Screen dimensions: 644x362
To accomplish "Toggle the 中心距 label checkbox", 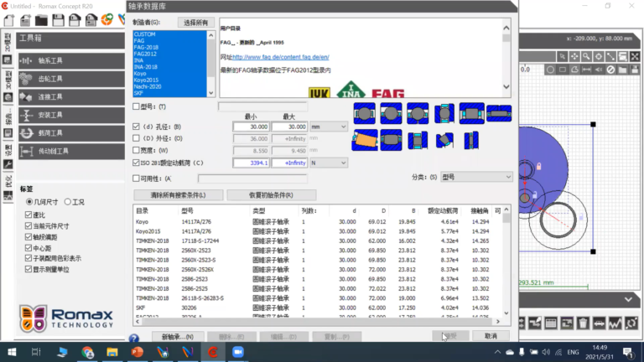I will [29, 247].
